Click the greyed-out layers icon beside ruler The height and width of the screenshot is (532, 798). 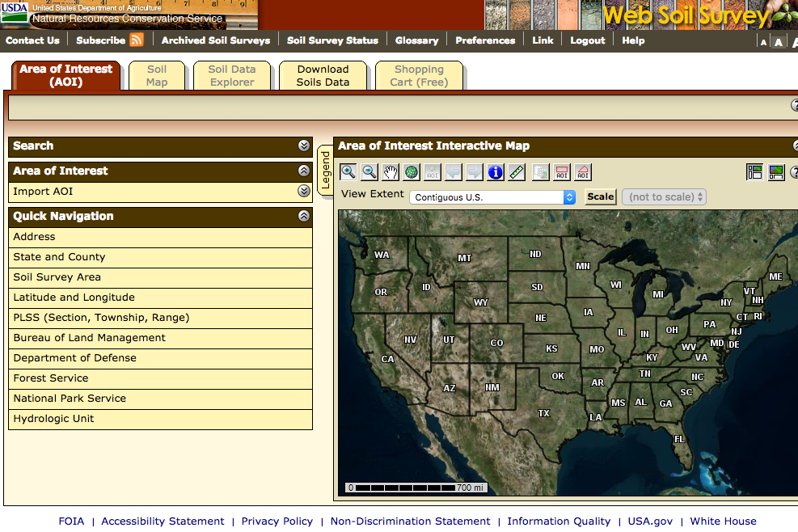pyautogui.click(x=540, y=172)
